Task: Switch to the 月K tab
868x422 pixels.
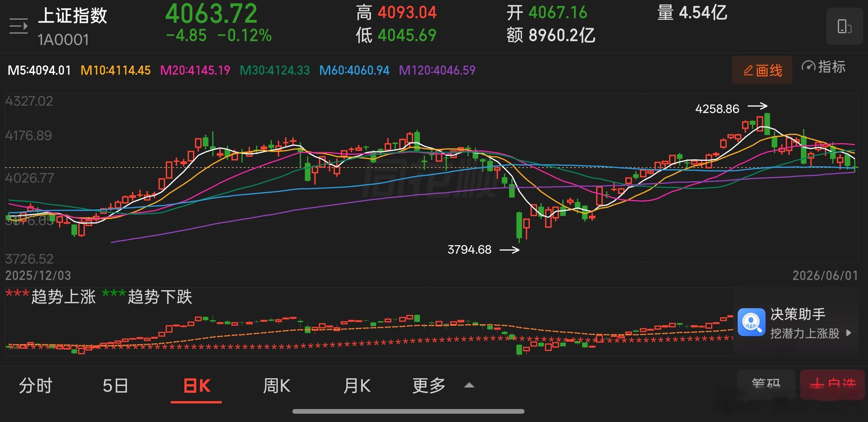Action: coord(357,386)
